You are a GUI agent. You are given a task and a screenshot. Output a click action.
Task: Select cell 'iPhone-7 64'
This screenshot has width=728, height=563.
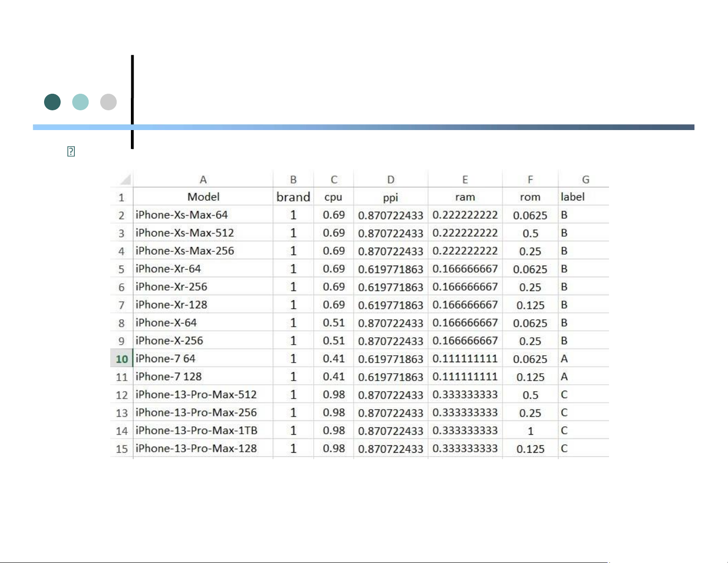[203, 358]
